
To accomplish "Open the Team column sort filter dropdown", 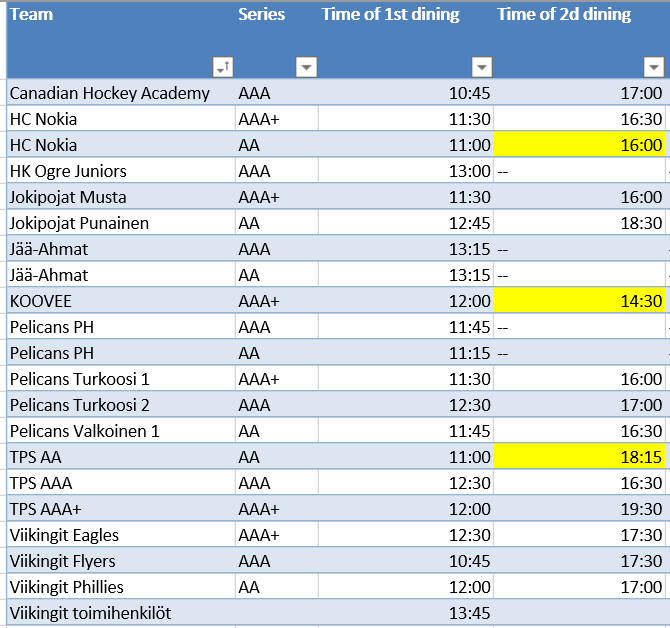I will [x=223, y=67].
